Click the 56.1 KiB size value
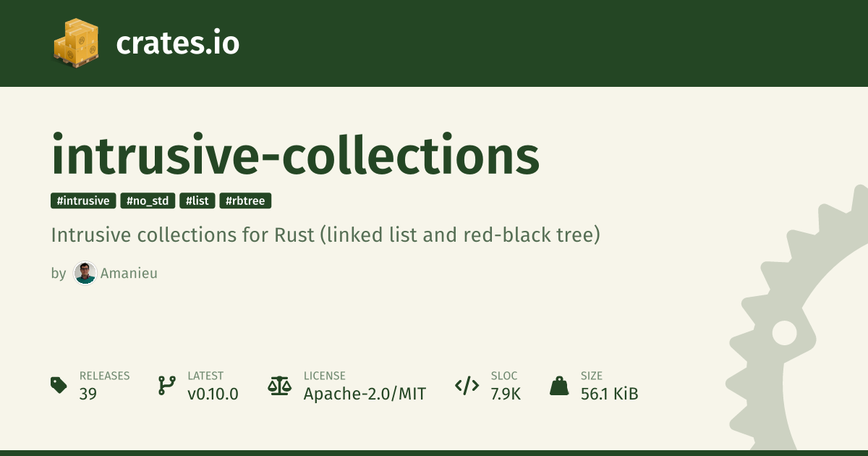 click(x=609, y=394)
